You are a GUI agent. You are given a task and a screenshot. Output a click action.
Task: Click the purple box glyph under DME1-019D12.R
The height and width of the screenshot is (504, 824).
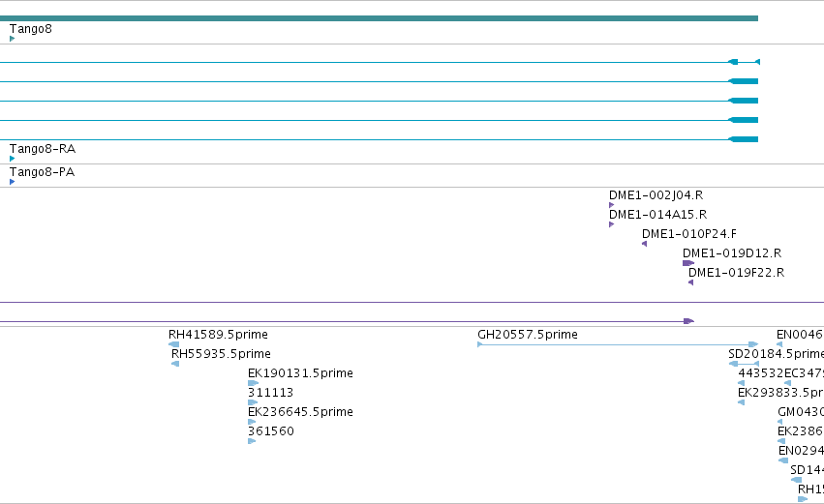click(x=688, y=263)
